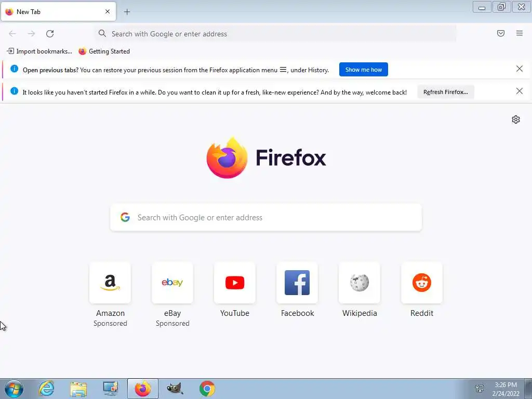Image resolution: width=532 pixels, height=399 pixels.
Task: Click the magnifier icon in address bar
Action: click(102, 33)
